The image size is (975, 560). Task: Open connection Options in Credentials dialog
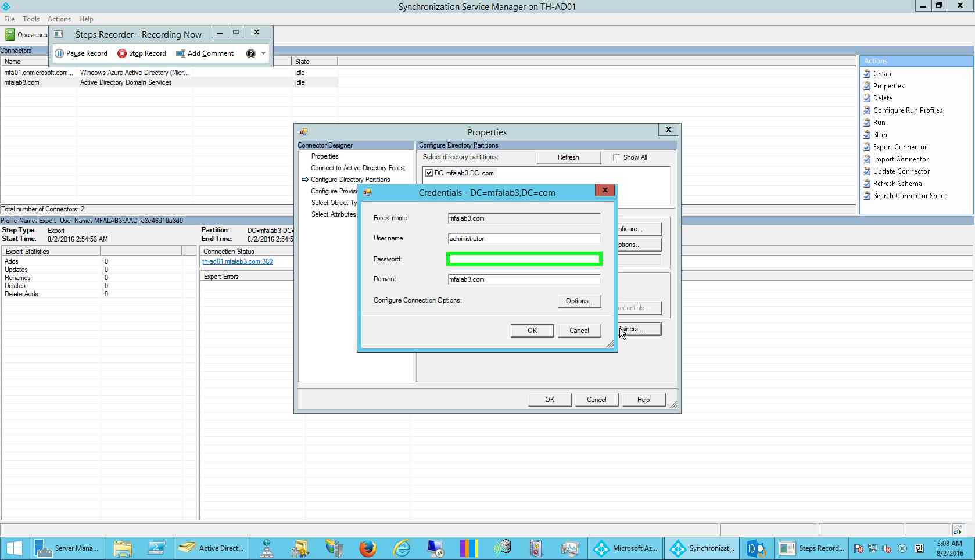click(579, 301)
